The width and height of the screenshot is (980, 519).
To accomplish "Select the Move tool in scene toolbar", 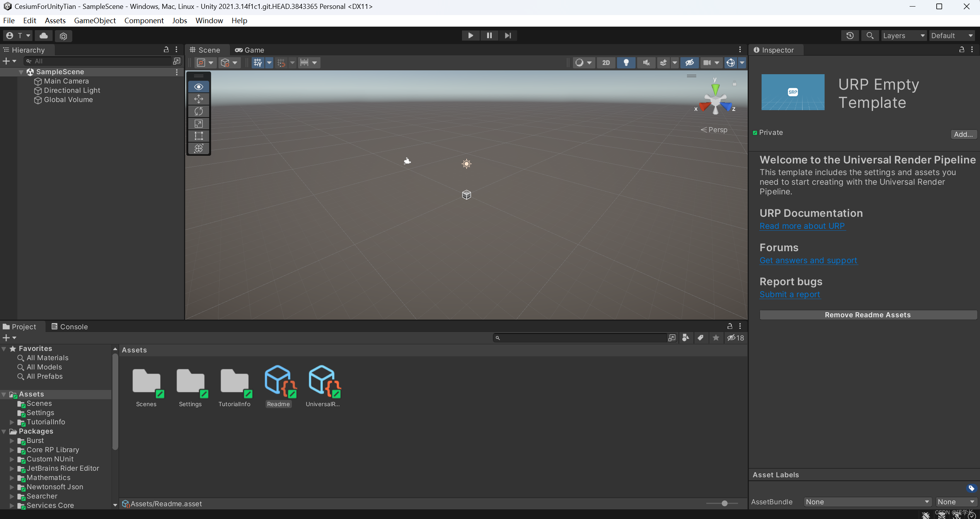I will [199, 99].
